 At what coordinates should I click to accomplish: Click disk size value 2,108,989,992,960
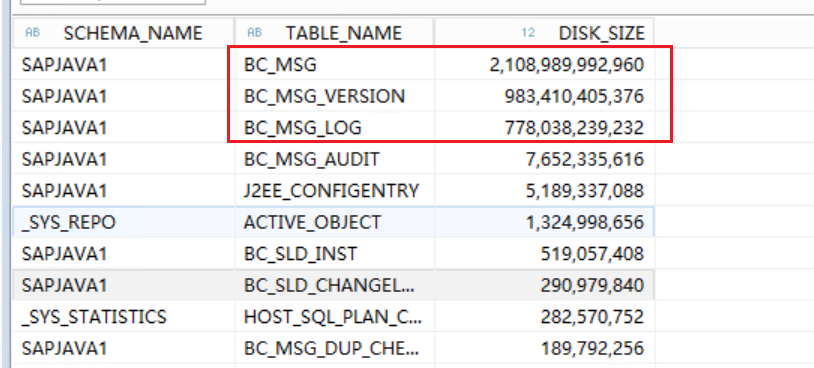pos(566,64)
